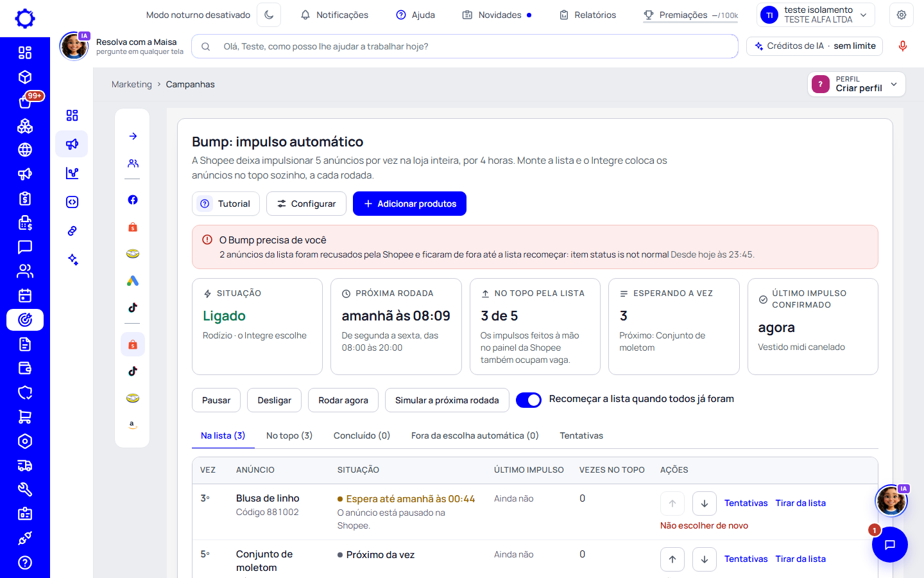
Task: Open Créditos de IA sem limite
Action: tap(815, 46)
